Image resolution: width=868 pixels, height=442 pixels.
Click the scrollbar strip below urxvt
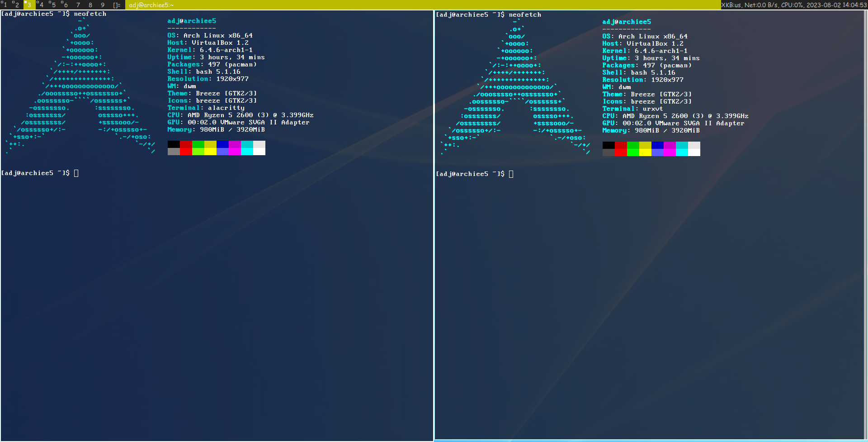tap(651, 440)
